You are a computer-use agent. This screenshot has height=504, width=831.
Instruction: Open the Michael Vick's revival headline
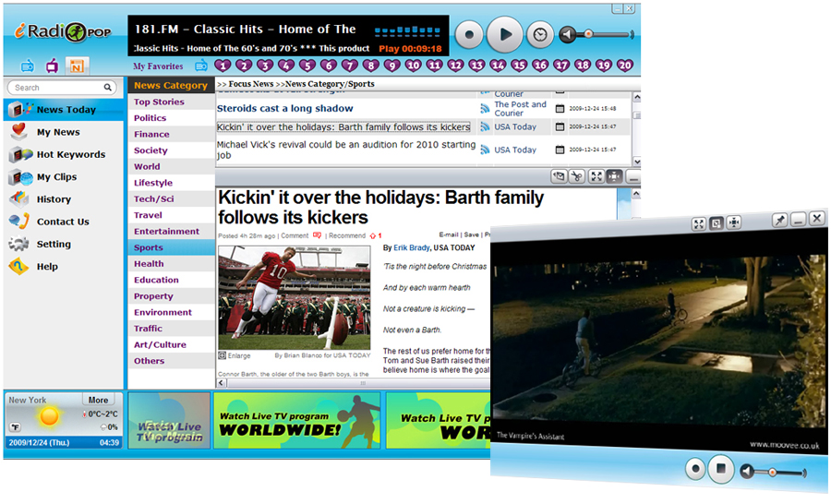(x=346, y=150)
